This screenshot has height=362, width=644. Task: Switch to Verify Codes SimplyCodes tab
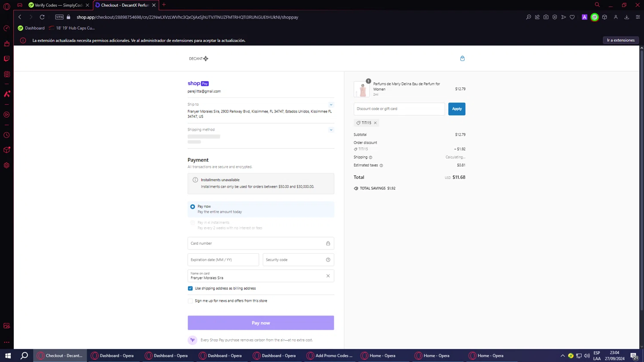click(56, 5)
